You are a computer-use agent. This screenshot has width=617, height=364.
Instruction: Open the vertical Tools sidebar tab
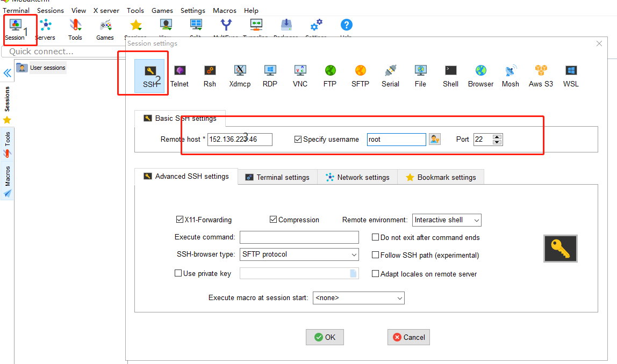point(8,144)
